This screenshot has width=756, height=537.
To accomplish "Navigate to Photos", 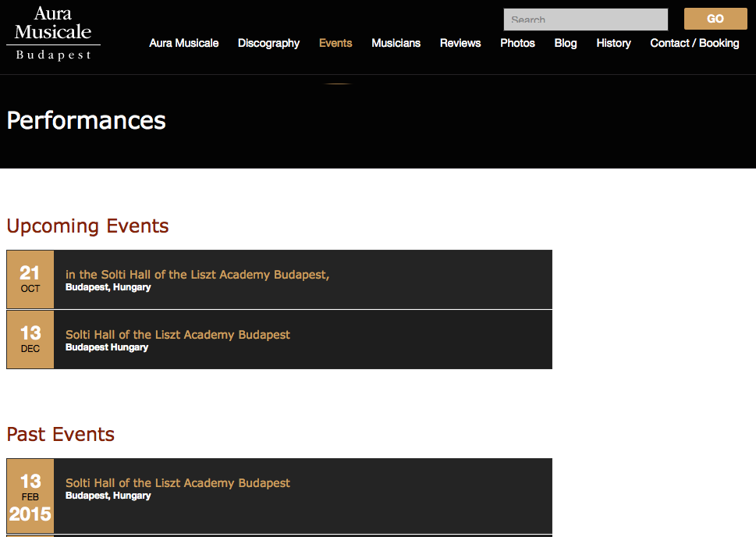I will coord(517,43).
